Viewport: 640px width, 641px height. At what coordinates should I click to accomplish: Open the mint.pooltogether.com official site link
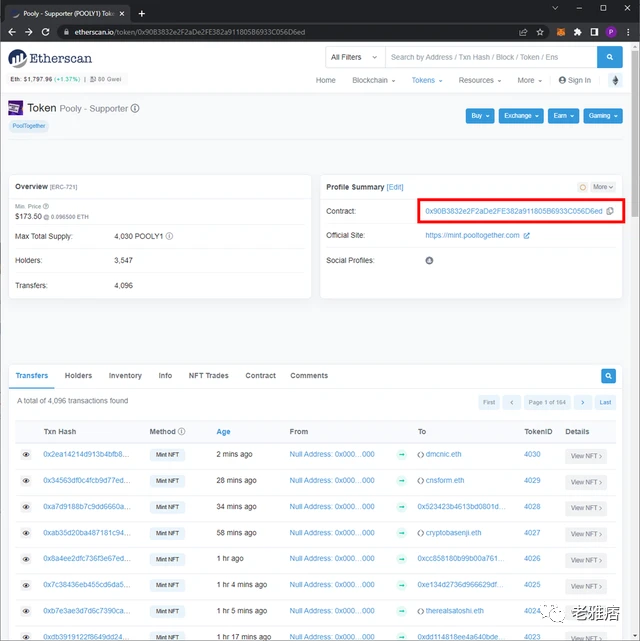click(x=472, y=235)
